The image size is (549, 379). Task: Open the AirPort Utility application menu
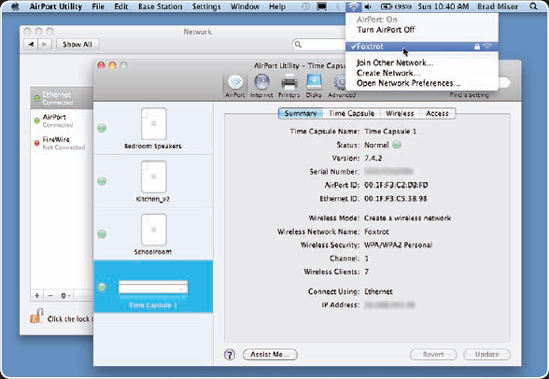click(56, 7)
